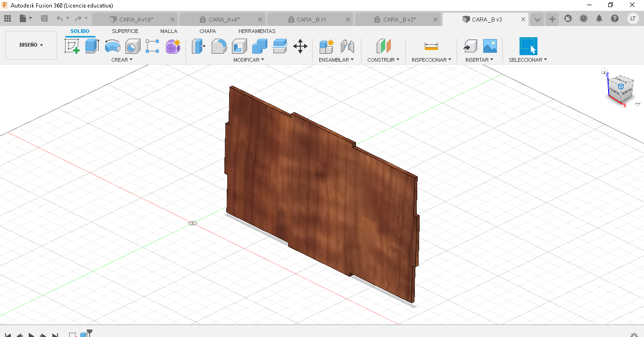The height and width of the screenshot is (337, 644).
Task: Select the Move/Copy arrows tool
Action: (x=300, y=46)
